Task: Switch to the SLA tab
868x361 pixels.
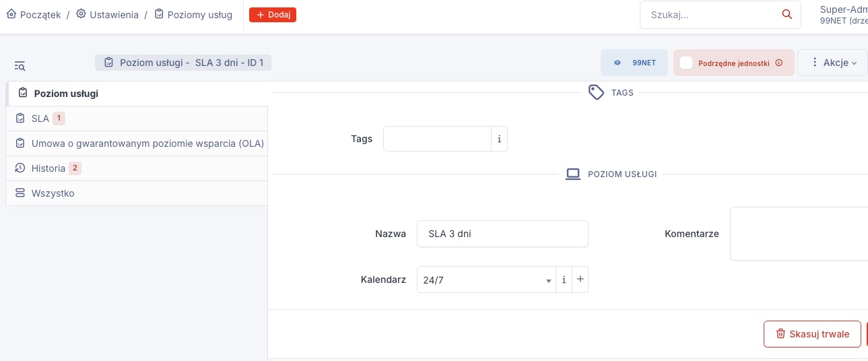Action: [x=40, y=119]
